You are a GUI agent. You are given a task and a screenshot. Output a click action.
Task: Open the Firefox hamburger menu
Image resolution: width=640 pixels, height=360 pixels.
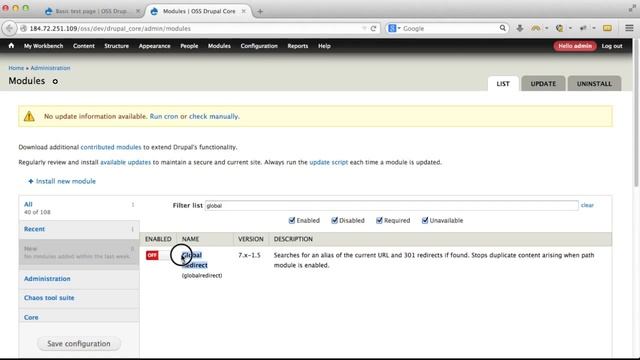629,28
